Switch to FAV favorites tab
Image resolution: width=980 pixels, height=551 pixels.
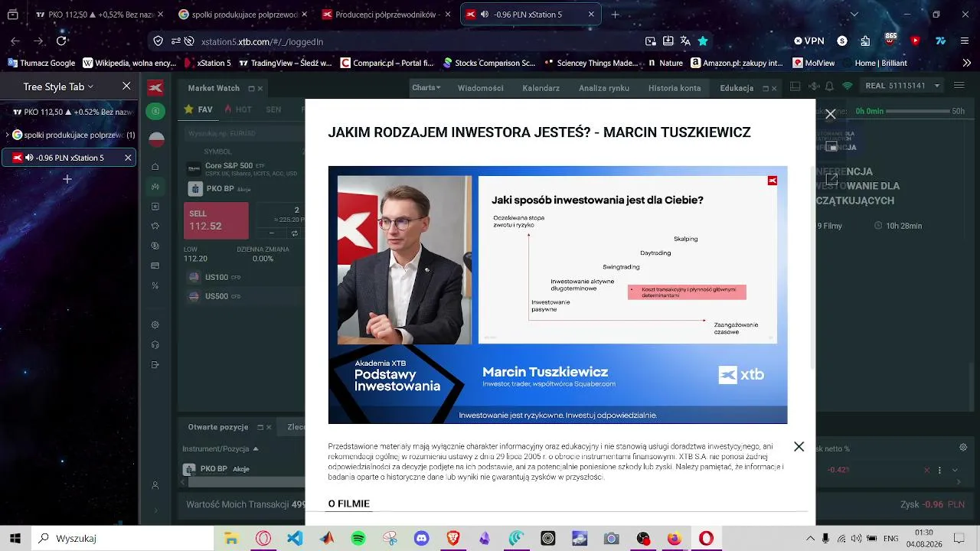coord(198,109)
